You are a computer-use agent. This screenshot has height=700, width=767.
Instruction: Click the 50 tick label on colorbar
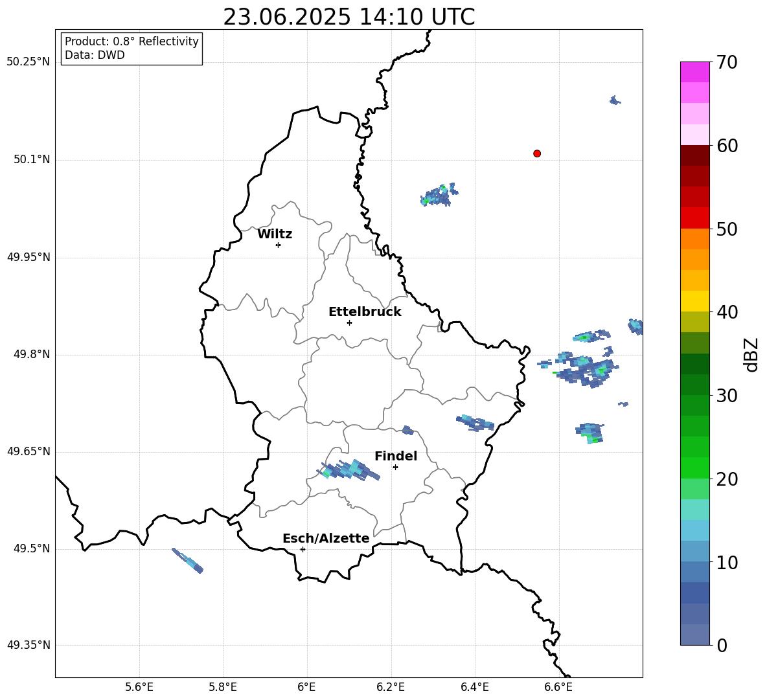(727, 229)
